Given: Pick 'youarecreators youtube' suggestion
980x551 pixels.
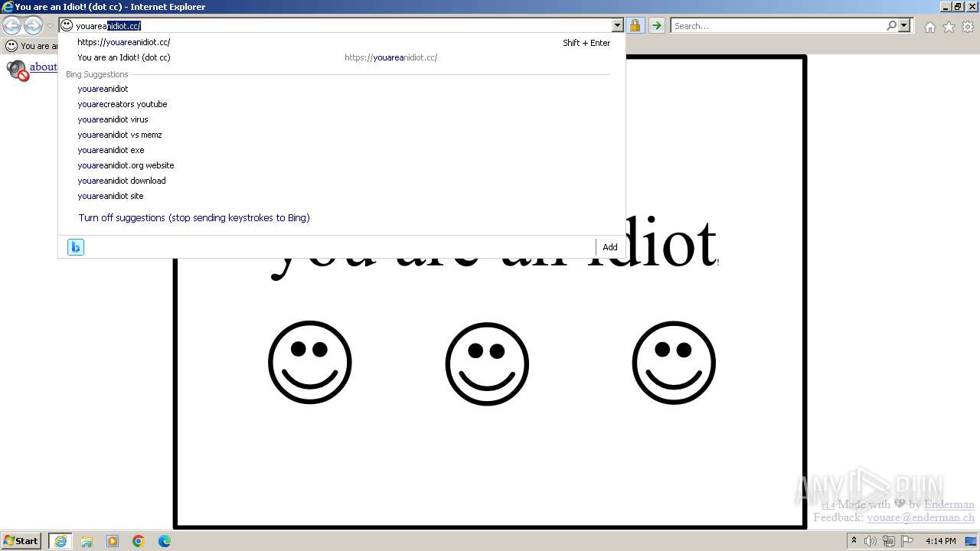Looking at the screenshot, I should coord(341,104).
